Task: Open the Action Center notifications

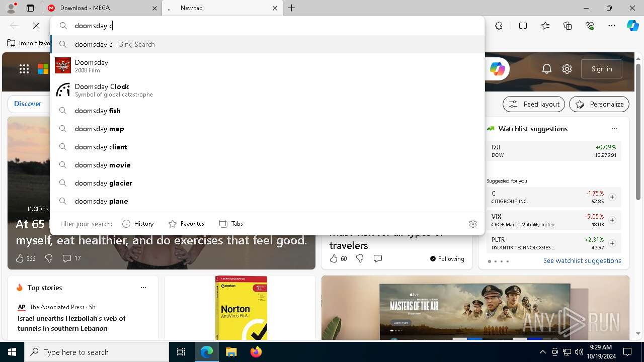Action: [627, 352]
